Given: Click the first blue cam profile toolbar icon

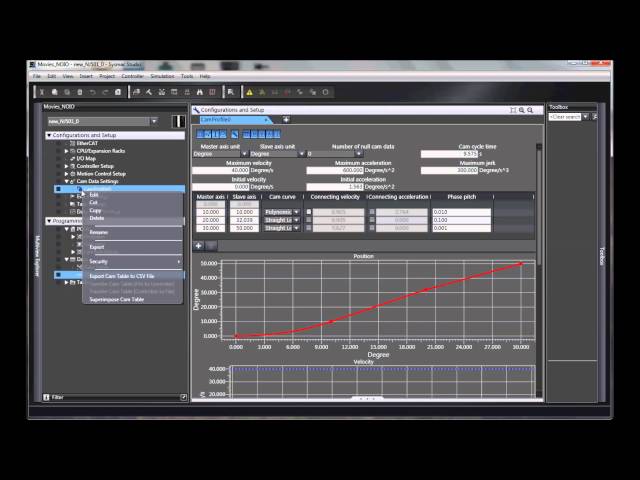Looking at the screenshot, I should pos(200,134).
